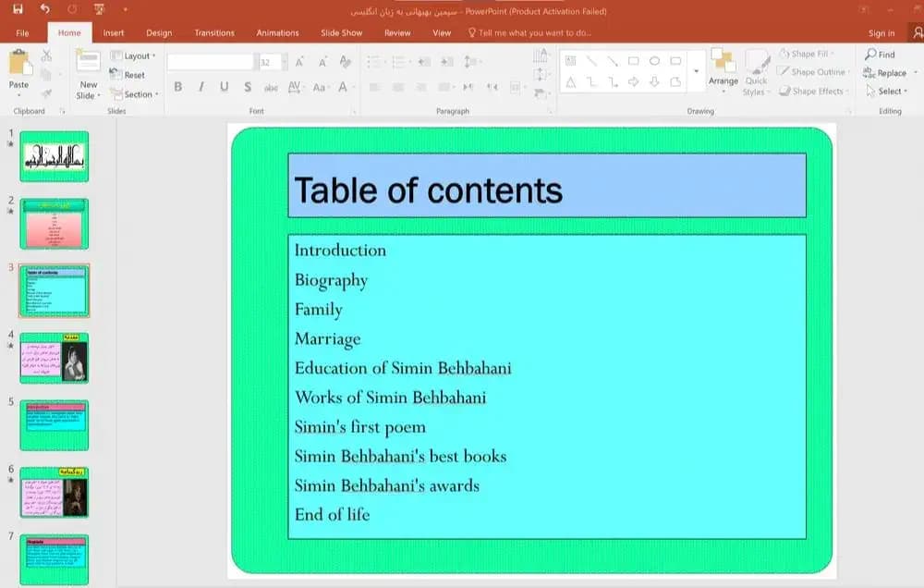Image resolution: width=924 pixels, height=588 pixels.
Task: Increase the font size with the larger A icon
Action: (x=299, y=62)
